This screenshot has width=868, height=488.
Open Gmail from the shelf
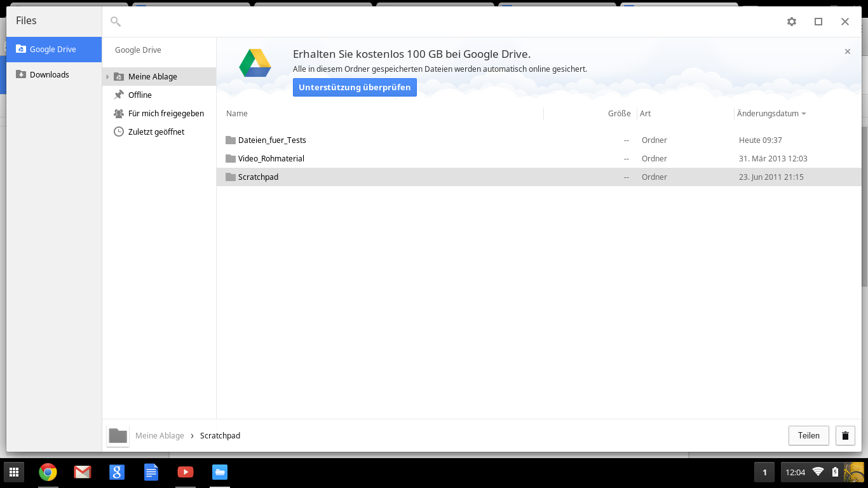(x=82, y=472)
